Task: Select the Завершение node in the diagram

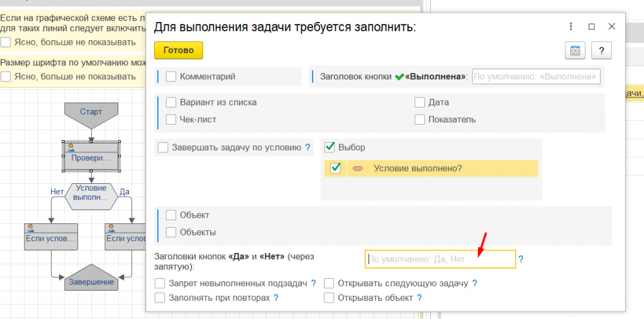Action: 91,277
